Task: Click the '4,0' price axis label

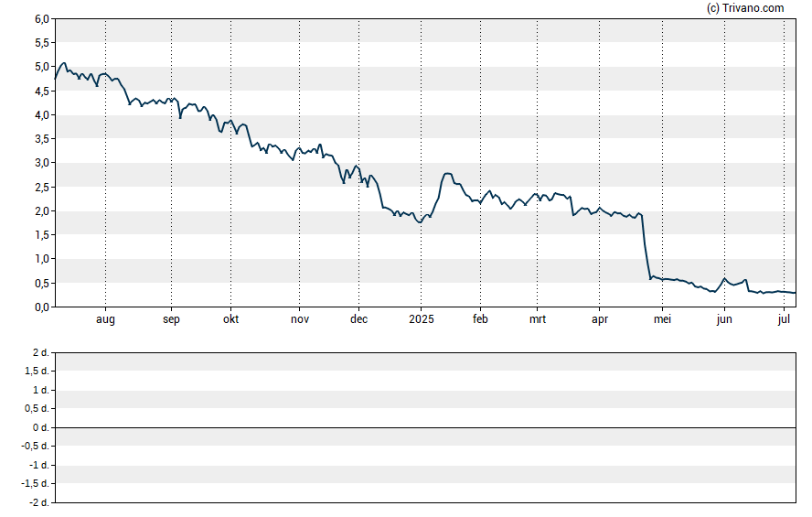Action: coord(42,115)
